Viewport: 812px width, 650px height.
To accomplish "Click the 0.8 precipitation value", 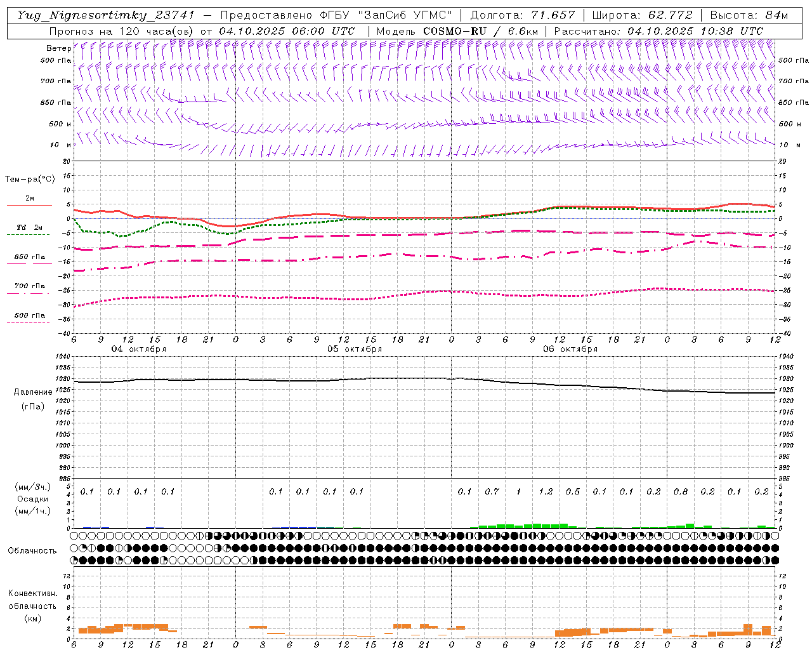I will coord(681,491).
